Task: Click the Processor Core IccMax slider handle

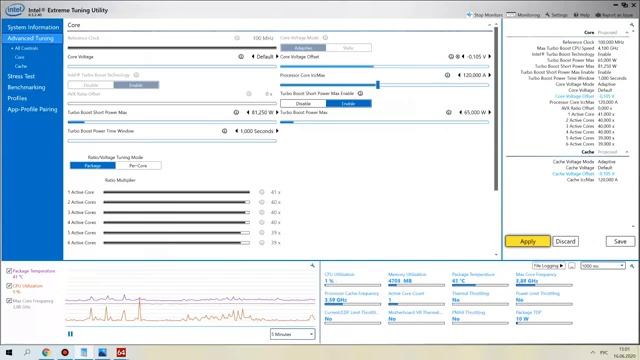Action: pyautogui.click(x=378, y=84)
